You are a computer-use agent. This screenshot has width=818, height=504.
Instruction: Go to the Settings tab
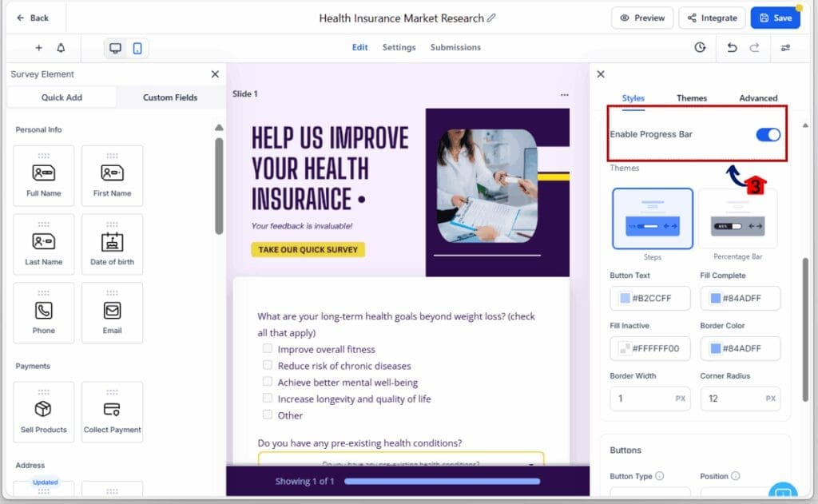coord(399,47)
